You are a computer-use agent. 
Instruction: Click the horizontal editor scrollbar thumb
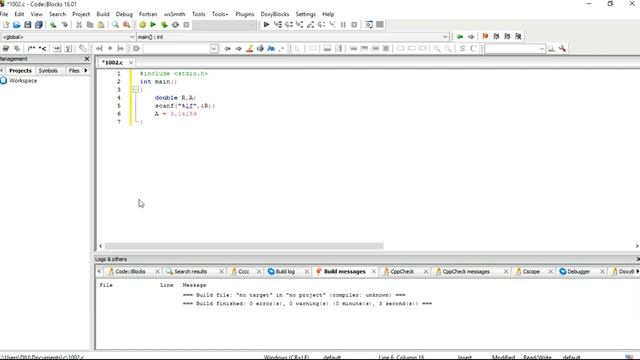(x=244, y=246)
